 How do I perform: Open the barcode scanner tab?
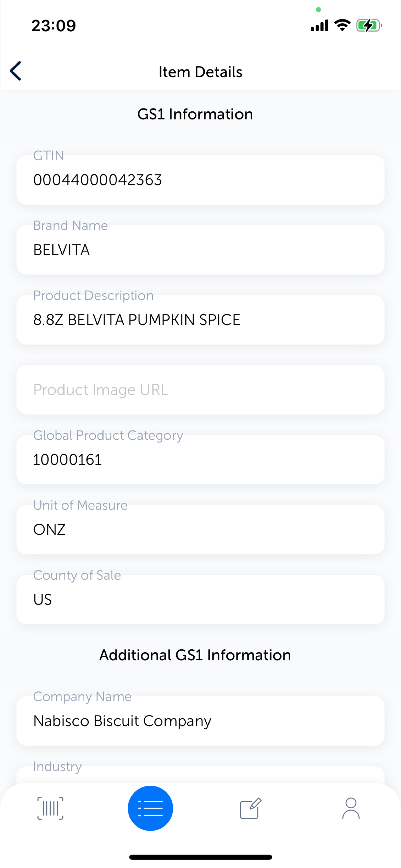coord(50,808)
